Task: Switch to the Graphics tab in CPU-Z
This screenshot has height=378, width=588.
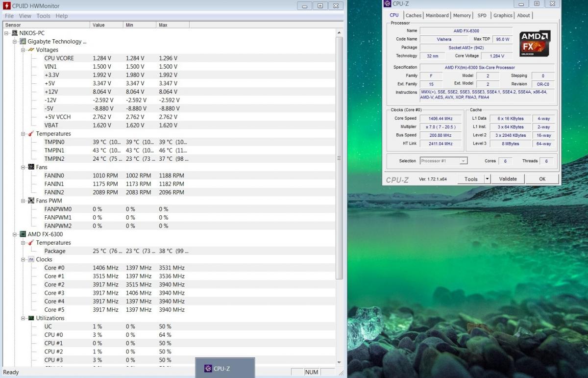Action: (x=503, y=16)
